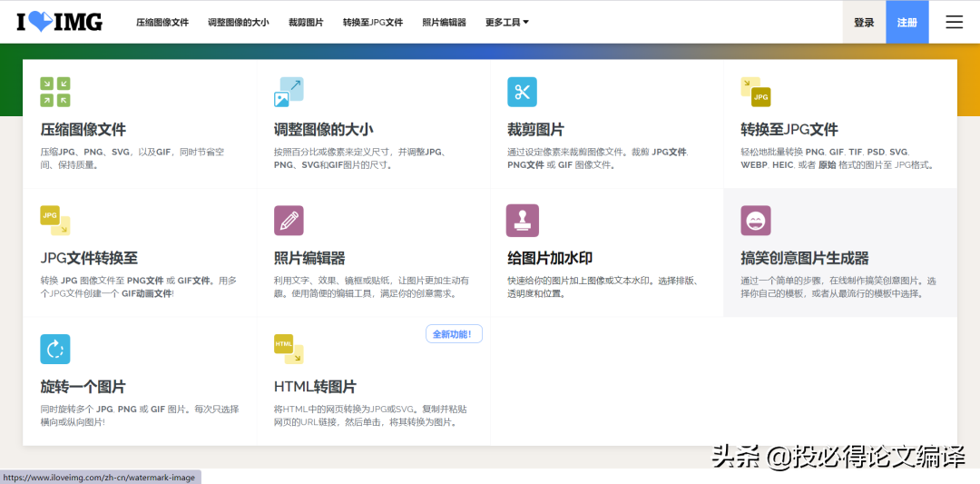
Task: Click the convert-to-JPG icon
Action: [x=756, y=92]
